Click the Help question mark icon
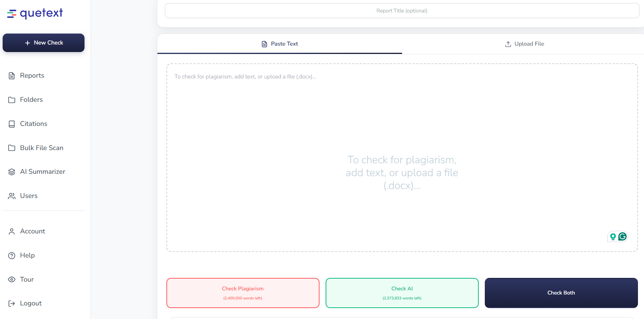Image resolution: width=644 pixels, height=319 pixels. (12, 256)
